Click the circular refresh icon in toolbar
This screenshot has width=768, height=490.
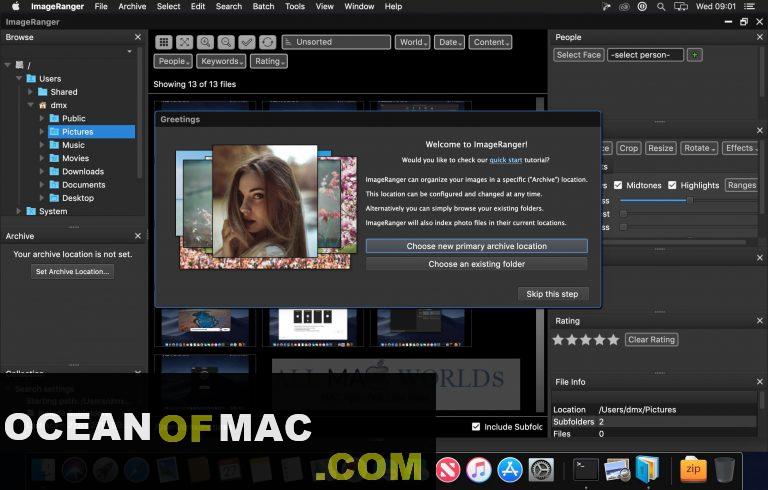[x=267, y=42]
